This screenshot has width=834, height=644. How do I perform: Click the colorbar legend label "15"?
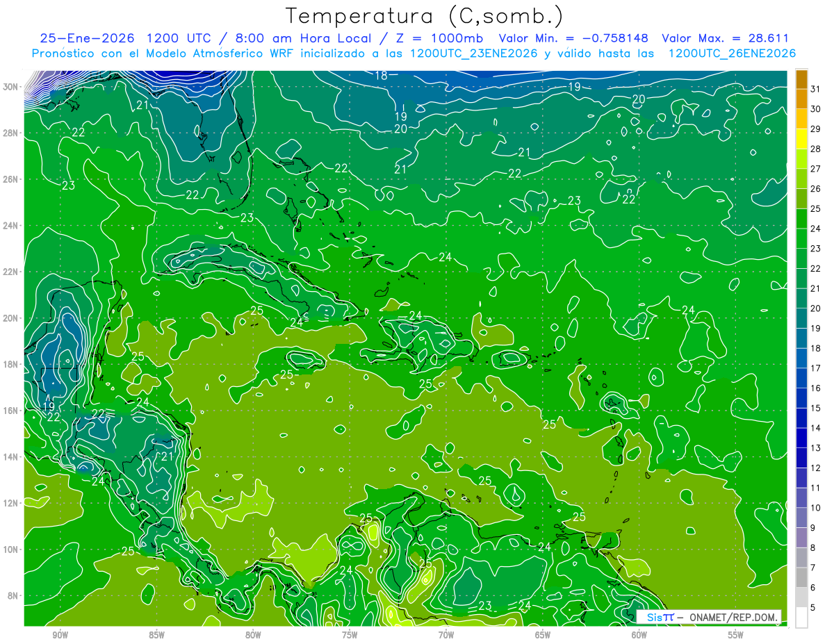point(816,408)
